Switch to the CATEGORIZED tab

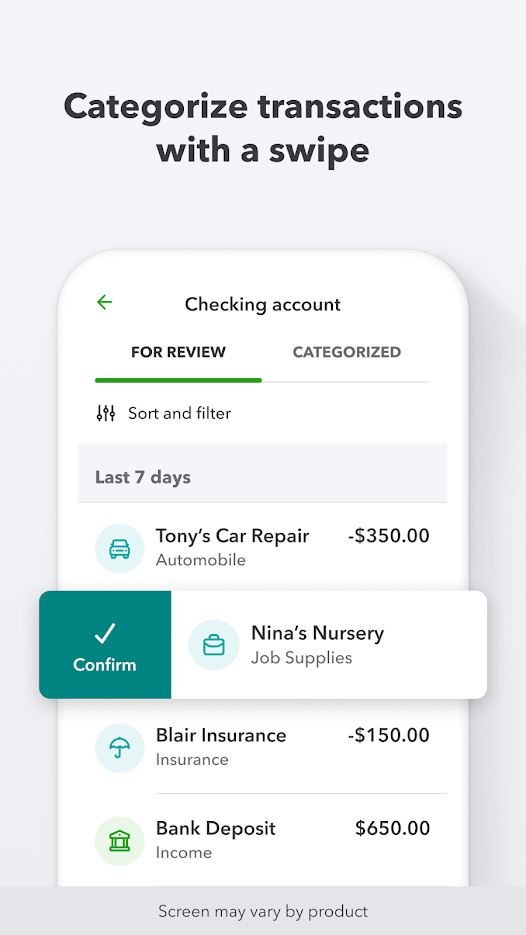pyautogui.click(x=346, y=352)
